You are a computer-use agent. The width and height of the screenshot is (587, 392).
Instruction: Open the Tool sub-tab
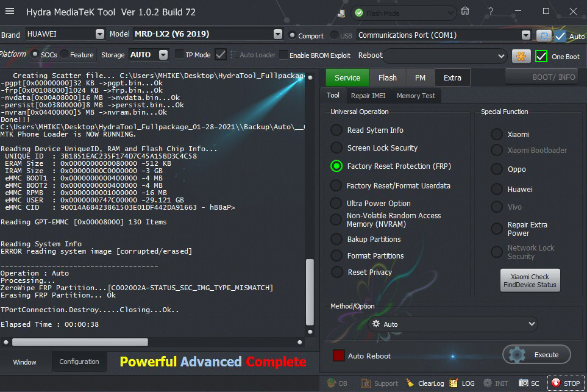pyautogui.click(x=333, y=95)
